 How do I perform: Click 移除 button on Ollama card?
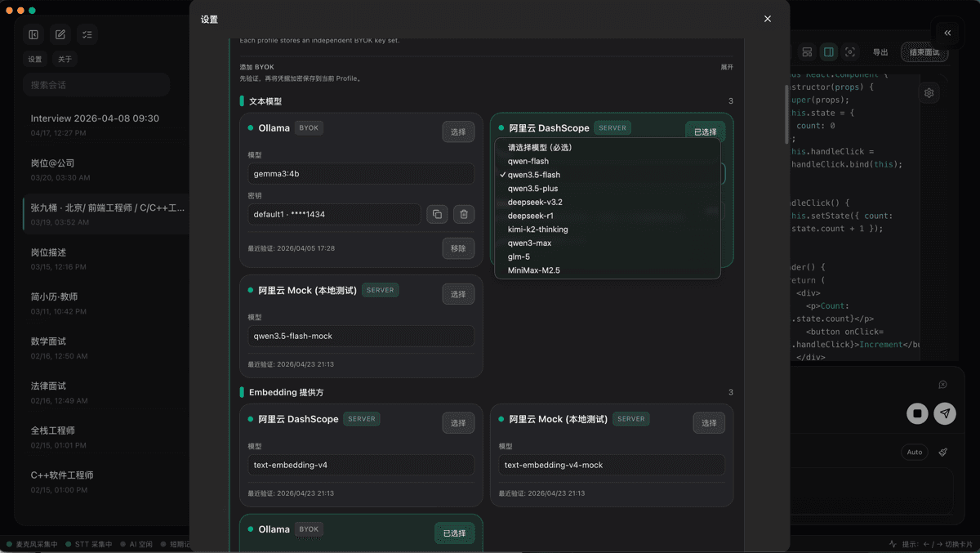point(458,248)
